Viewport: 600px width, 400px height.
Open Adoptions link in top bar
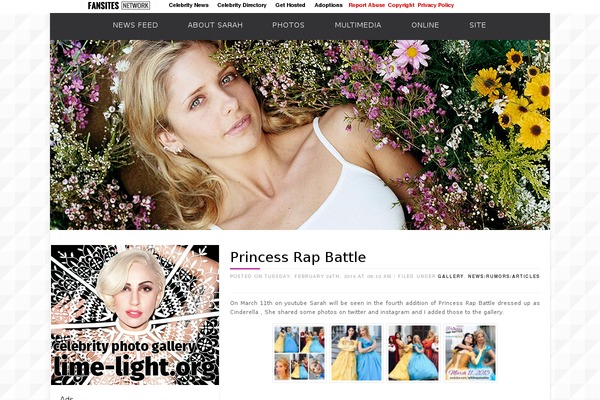tap(328, 5)
